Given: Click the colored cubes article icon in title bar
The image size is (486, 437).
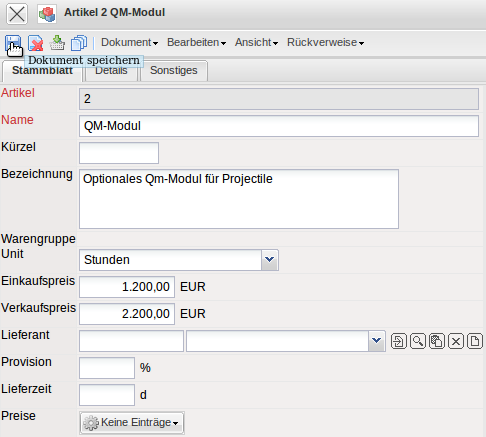Looking at the screenshot, I should (x=47, y=14).
